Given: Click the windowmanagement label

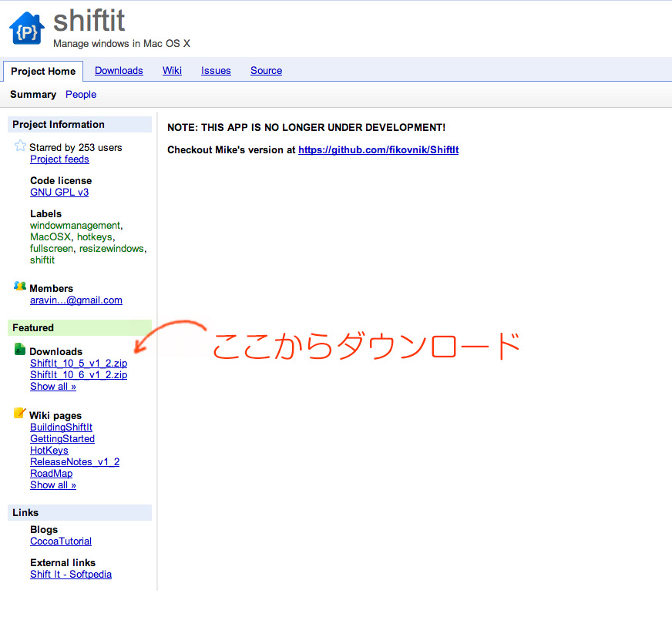Looking at the screenshot, I should (x=75, y=225).
